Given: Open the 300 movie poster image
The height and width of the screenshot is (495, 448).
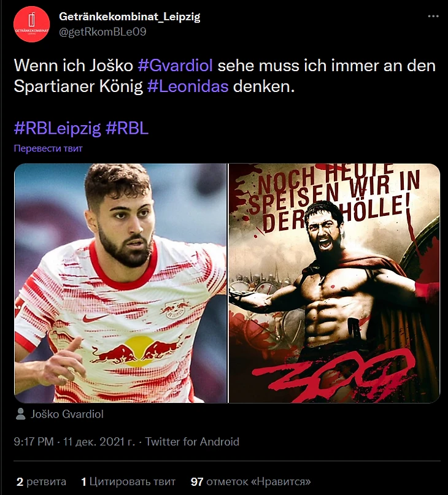Looking at the screenshot, I should (x=334, y=283).
